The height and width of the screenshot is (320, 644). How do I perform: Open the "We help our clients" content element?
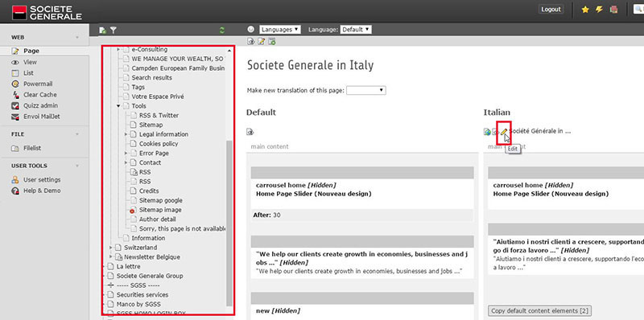point(361,258)
